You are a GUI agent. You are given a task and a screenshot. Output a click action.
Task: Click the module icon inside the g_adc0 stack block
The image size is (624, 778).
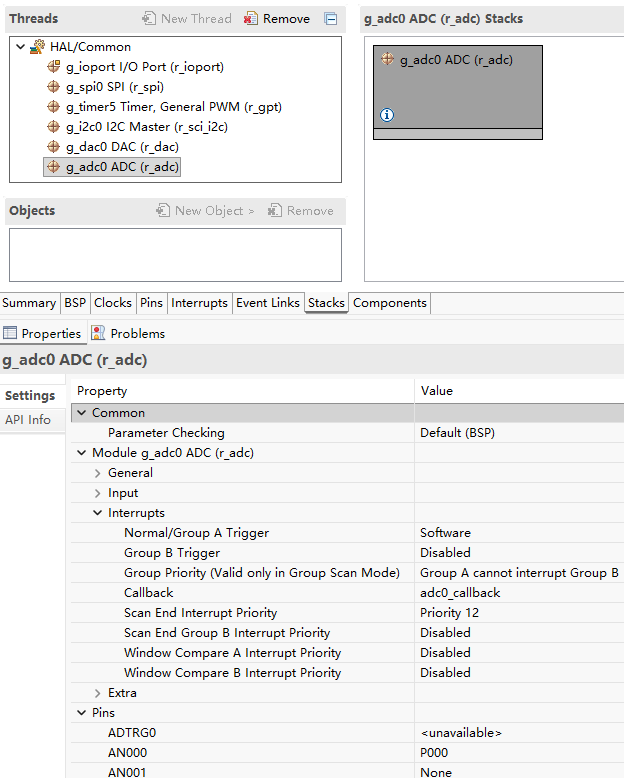tap(388, 60)
